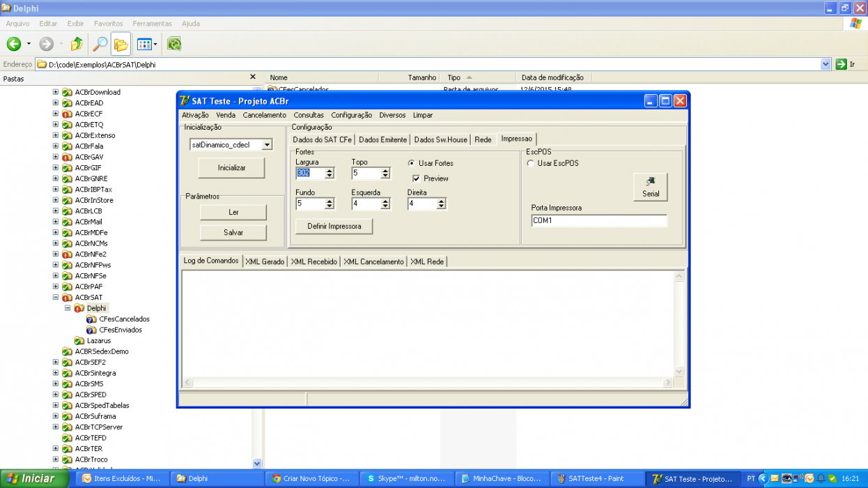Switch to the Skype taskbar button

(x=406, y=479)
